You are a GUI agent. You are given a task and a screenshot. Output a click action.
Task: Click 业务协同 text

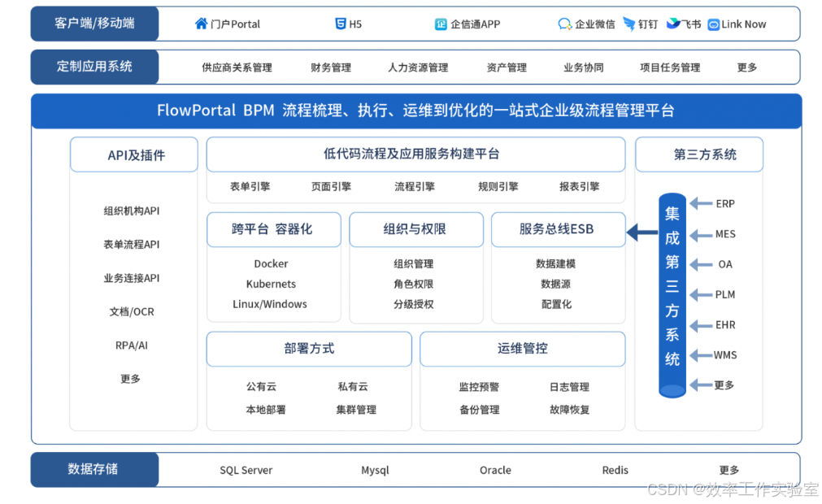tap(584, 67)
